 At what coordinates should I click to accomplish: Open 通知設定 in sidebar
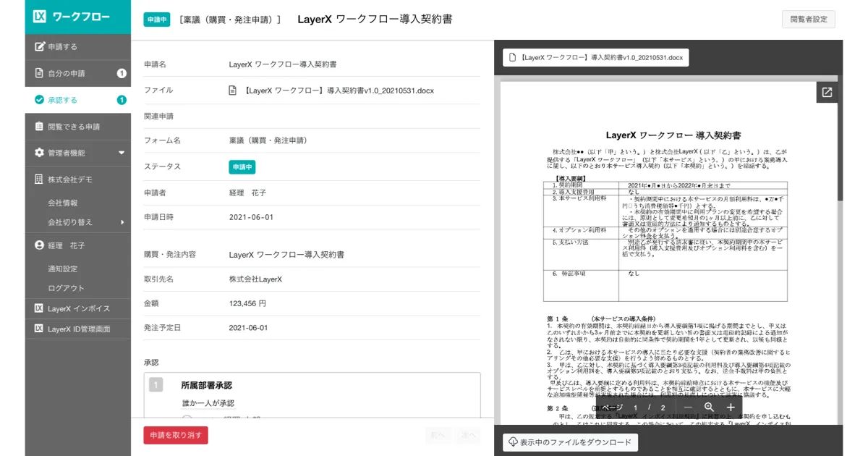pyautogui.click(x=63, y=269)
